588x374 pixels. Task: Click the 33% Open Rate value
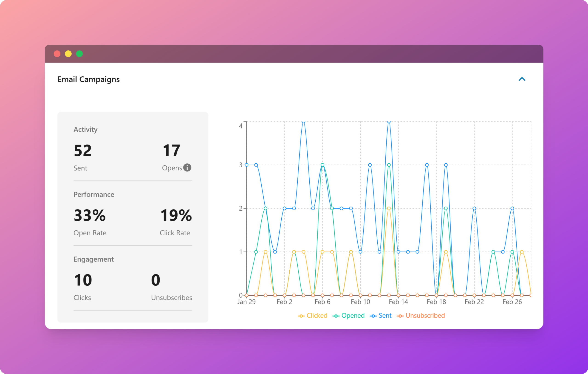90,215
